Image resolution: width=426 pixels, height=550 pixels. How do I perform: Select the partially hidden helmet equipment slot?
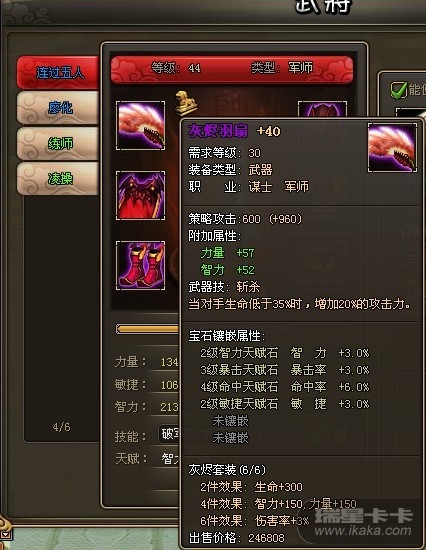(x=322, y=109)
